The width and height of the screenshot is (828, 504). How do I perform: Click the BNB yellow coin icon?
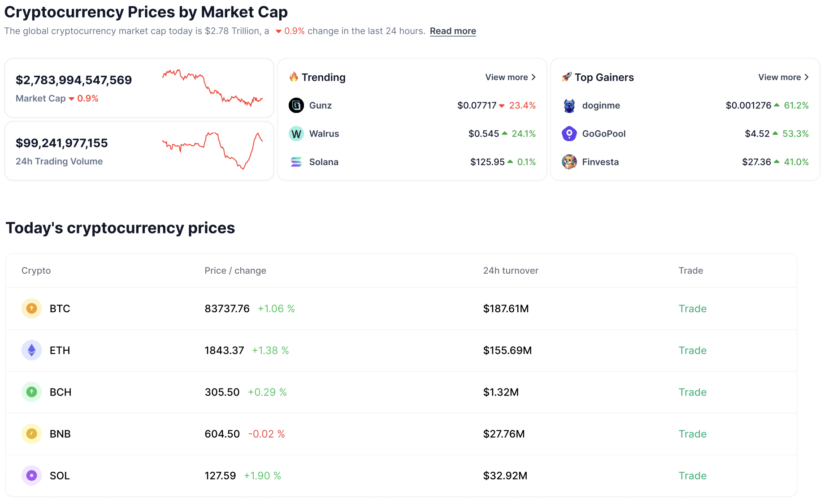click(x=31, y=434)
